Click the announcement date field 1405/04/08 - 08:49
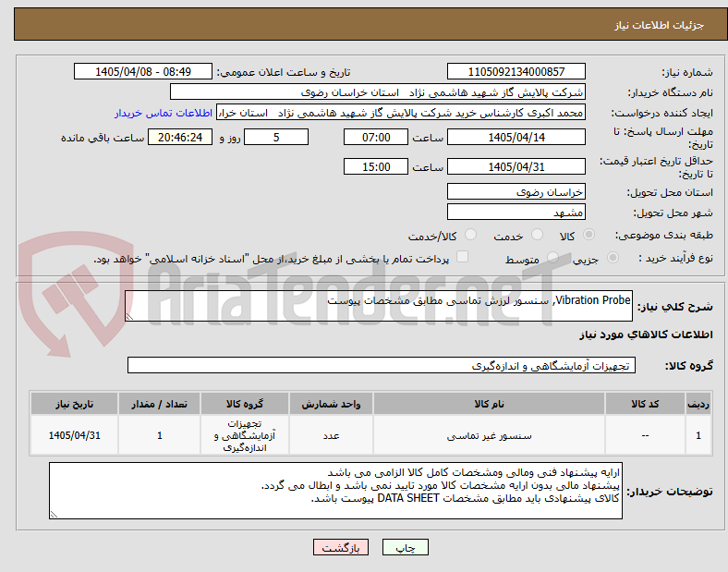 point(143,71)
